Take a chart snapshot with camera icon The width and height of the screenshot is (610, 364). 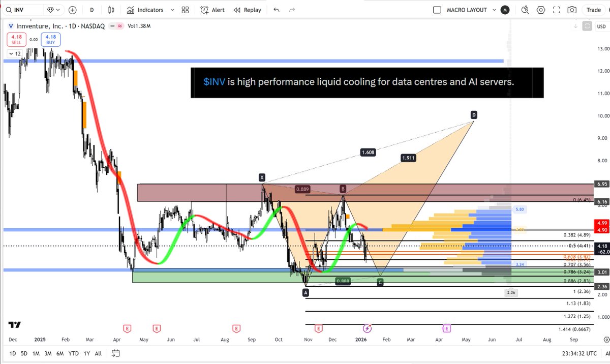(572, 10)
